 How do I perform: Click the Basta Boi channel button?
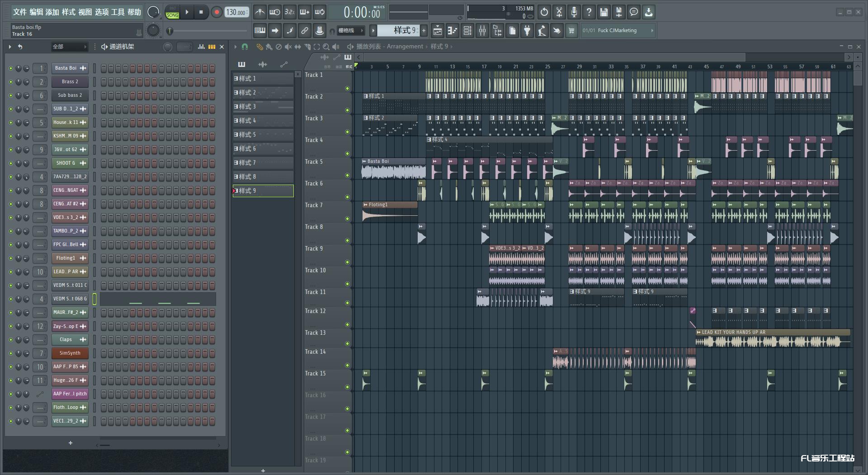70,68
